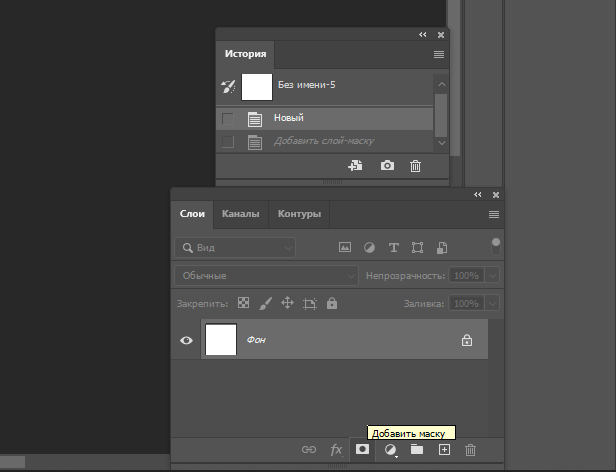The width and height of the screenshot is (616, 472).
Task: Toggle layer filtering switch on or off
Action: [496, 247]
